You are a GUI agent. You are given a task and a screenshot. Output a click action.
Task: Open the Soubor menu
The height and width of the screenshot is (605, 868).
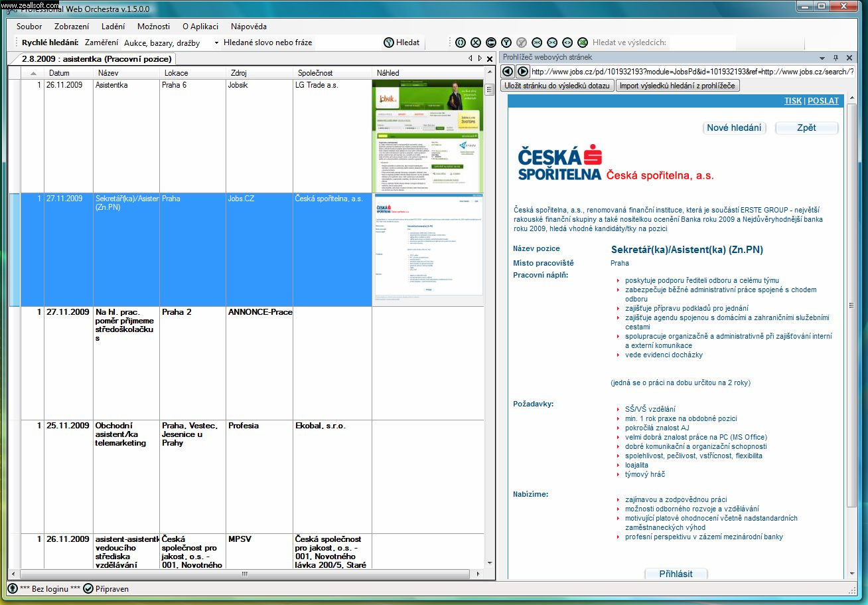29,27
